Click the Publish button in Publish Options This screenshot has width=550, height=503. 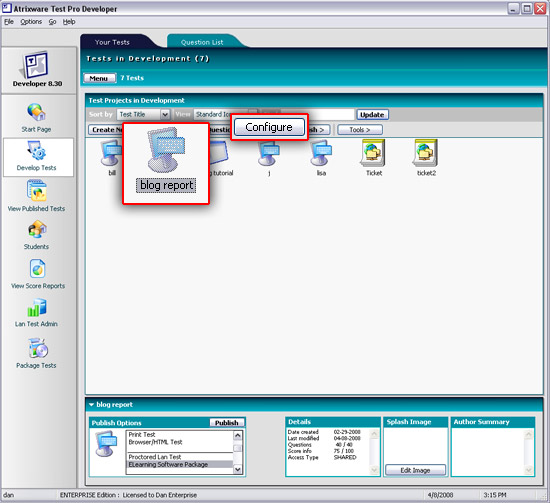(x=227, y=423)
